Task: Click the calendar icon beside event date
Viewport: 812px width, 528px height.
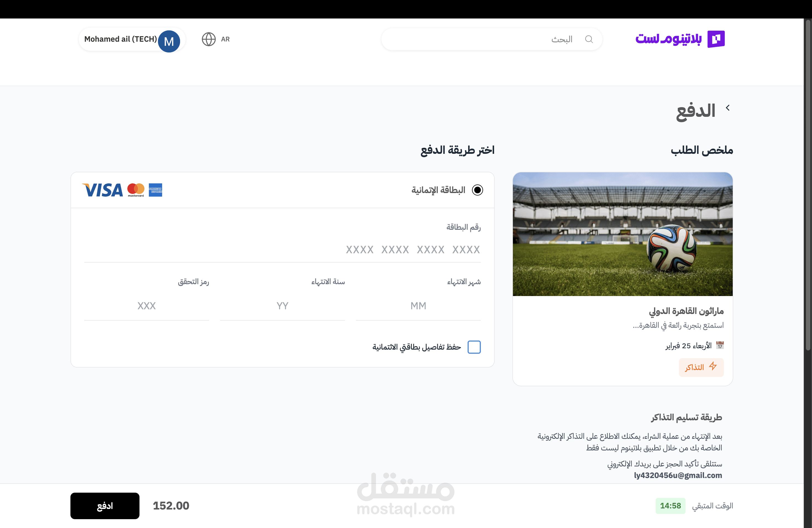Action: 719,345
